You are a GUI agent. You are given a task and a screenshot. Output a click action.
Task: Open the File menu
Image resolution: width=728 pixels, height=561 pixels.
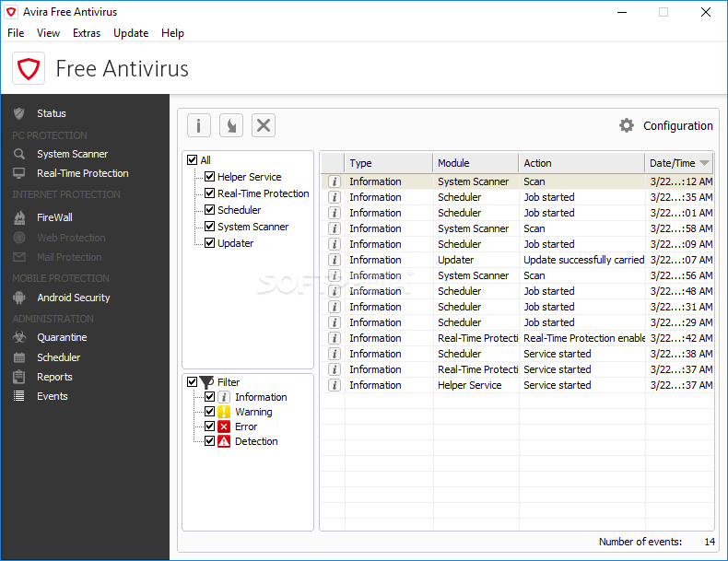pos(16,33)
